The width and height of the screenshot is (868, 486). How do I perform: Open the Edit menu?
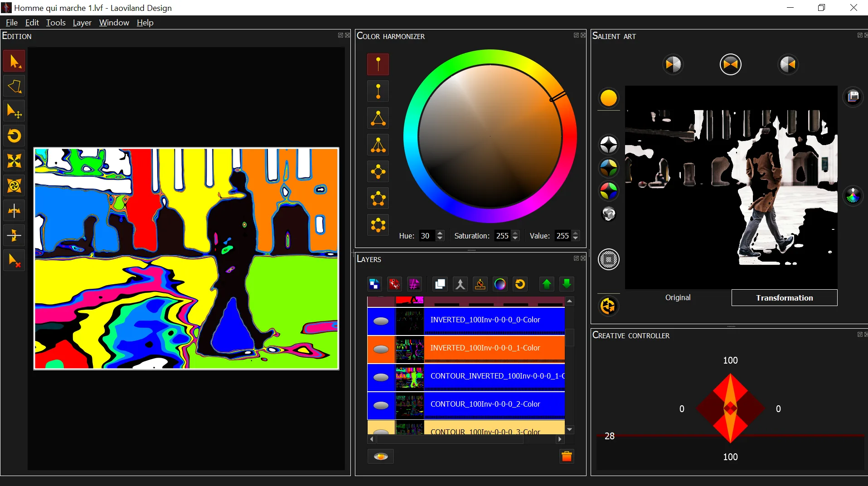pos(32,23)
